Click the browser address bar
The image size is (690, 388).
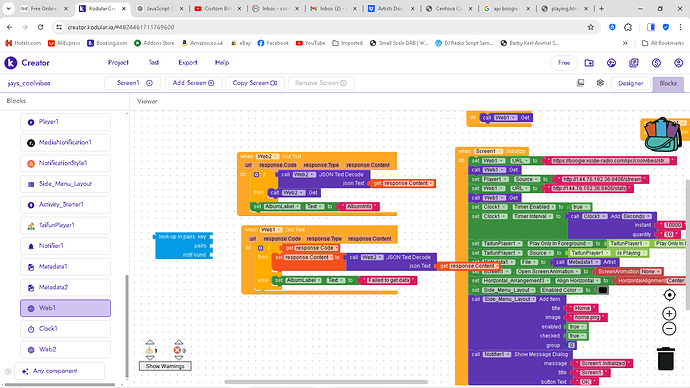(x=326, y=27)
